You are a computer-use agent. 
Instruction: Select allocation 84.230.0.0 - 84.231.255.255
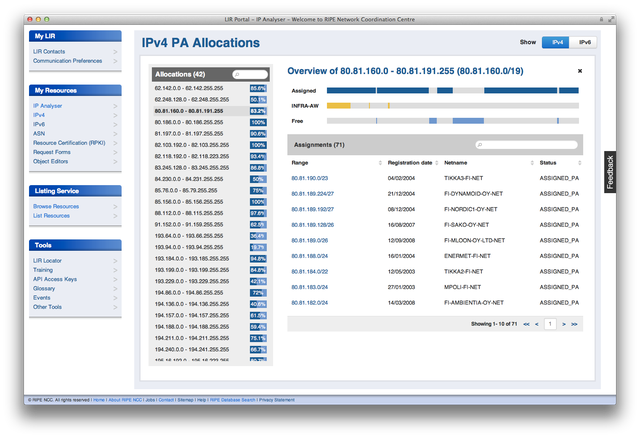pyautogui.click(x=211, y=179)
